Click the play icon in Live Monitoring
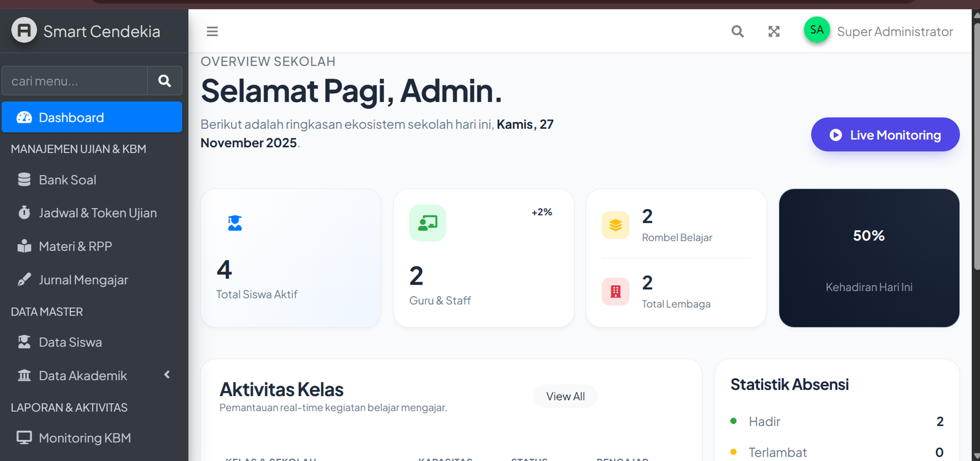Screen dimensions: 980x461 point(835,135)
